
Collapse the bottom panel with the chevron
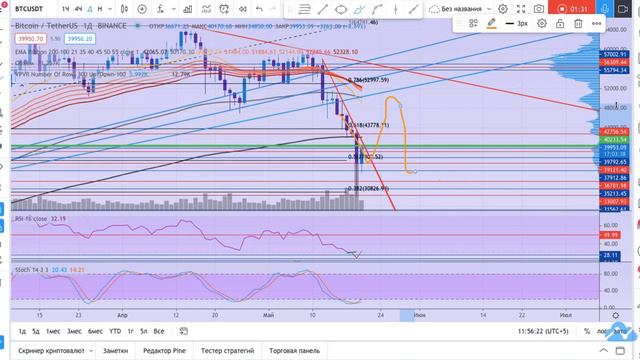coord(603,351)
